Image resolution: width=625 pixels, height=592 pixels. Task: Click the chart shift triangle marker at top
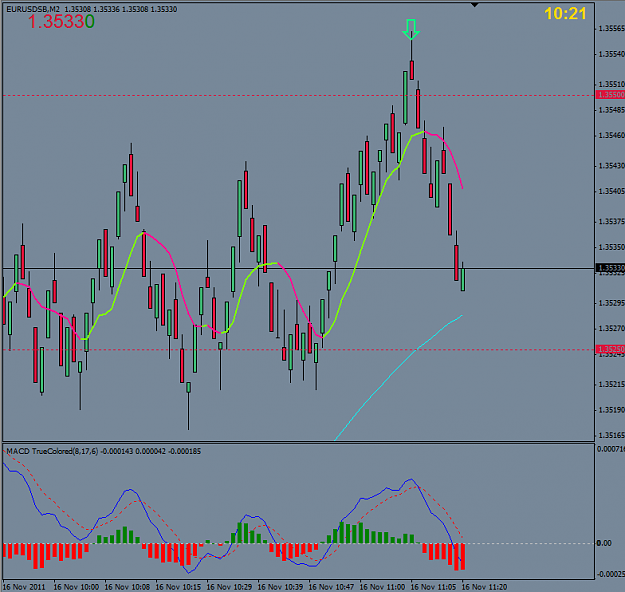(474, 5)
